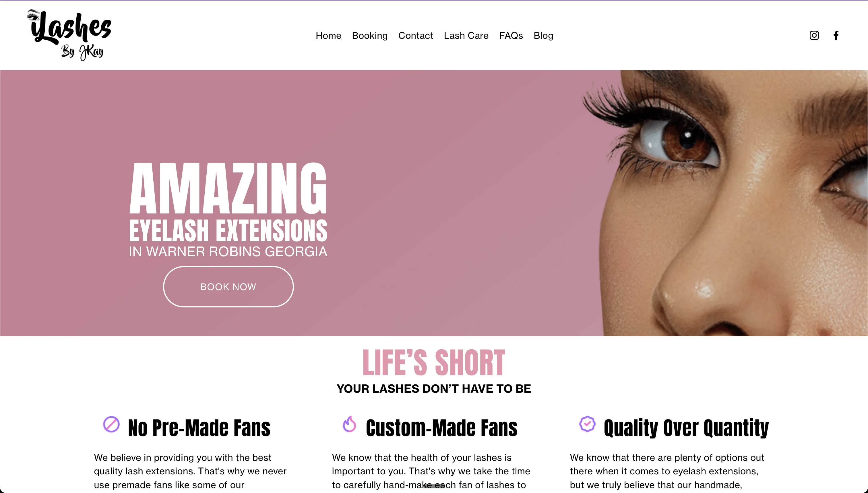Visit the Blog page
The height and width of the screenshot is (493, 868).
coord(544,36)
